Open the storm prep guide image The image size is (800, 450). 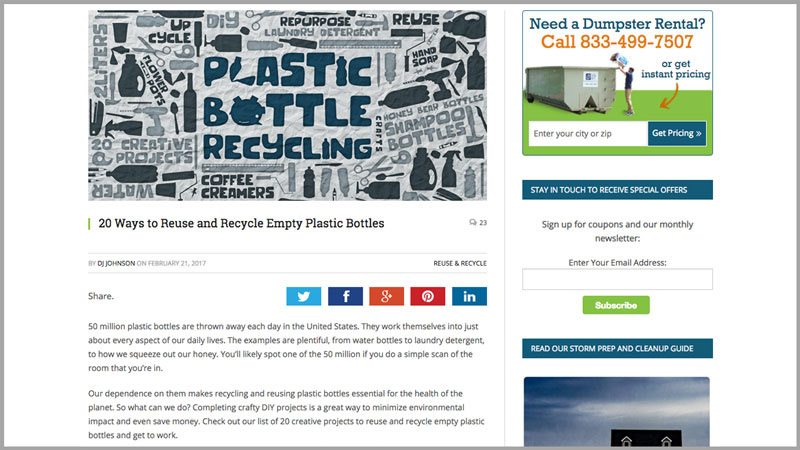(x=617, y=412)
